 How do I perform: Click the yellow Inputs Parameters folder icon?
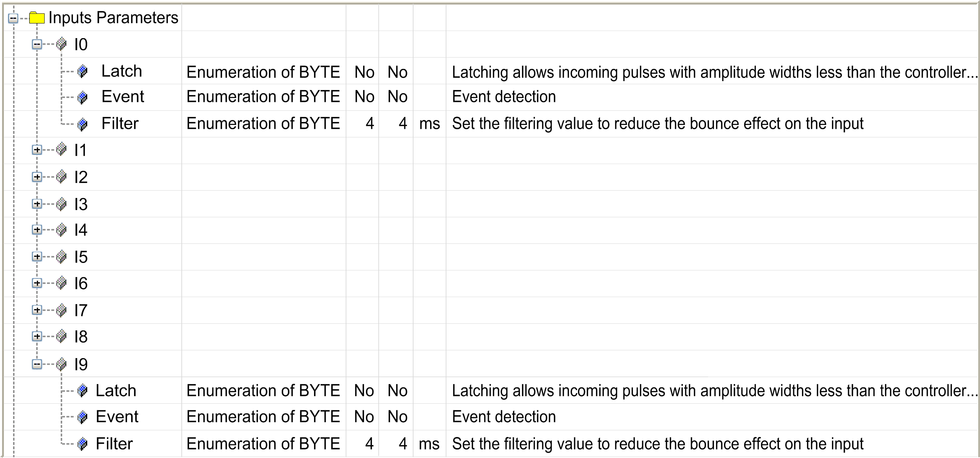37,18
